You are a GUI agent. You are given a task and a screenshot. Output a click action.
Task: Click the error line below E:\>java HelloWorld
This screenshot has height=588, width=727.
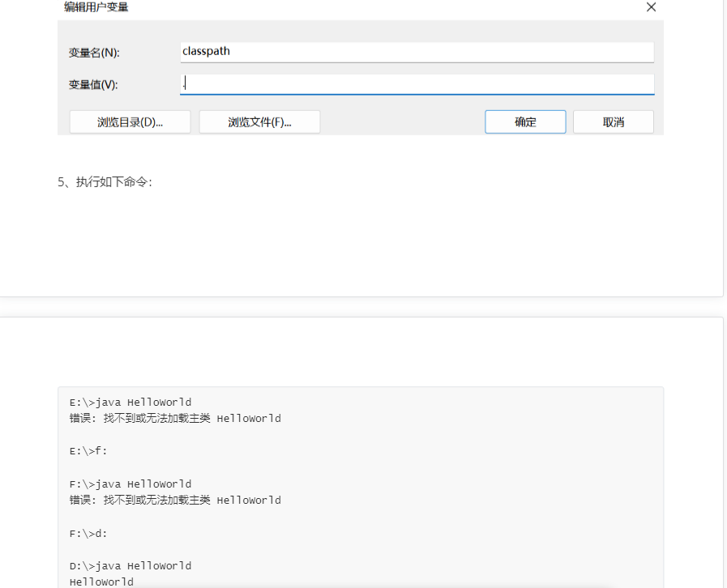175,419
